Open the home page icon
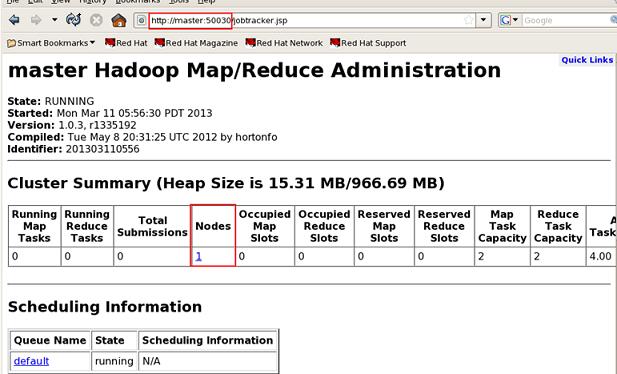This screenshot has height=374, width=617. pos(119,20)
